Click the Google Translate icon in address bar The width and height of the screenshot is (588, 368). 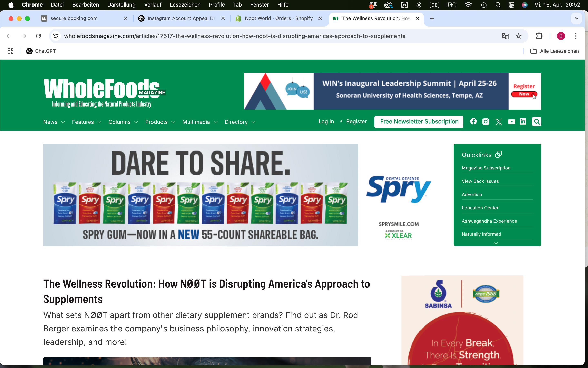(x=505, y=36)
